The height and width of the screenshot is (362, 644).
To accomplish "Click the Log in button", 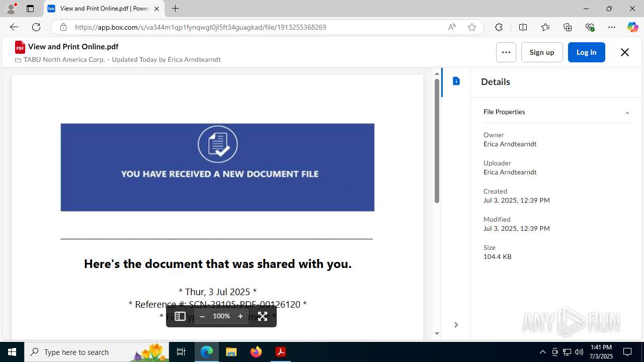I will 586,52.
